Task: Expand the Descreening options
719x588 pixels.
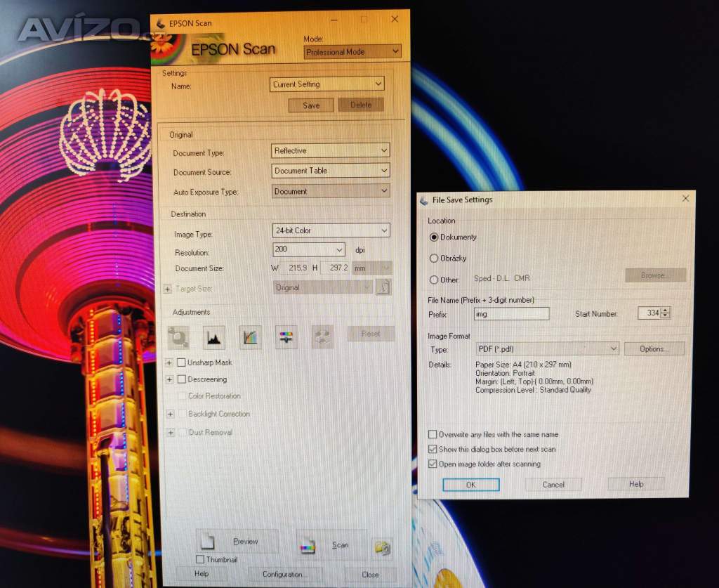Action: pos(169,380)
